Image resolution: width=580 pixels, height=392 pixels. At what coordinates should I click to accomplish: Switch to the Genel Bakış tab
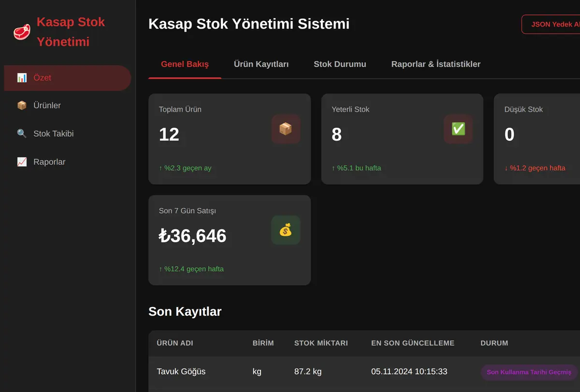(x=185, y=64)
